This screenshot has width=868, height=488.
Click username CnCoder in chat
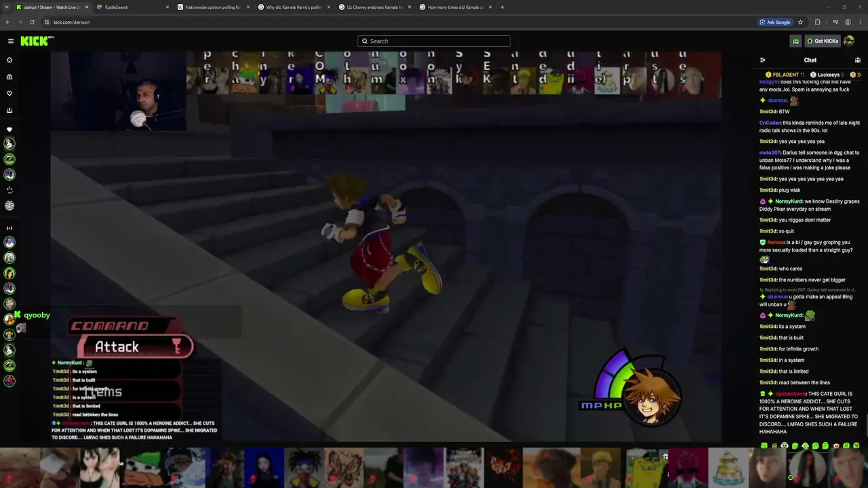(770, 123)
